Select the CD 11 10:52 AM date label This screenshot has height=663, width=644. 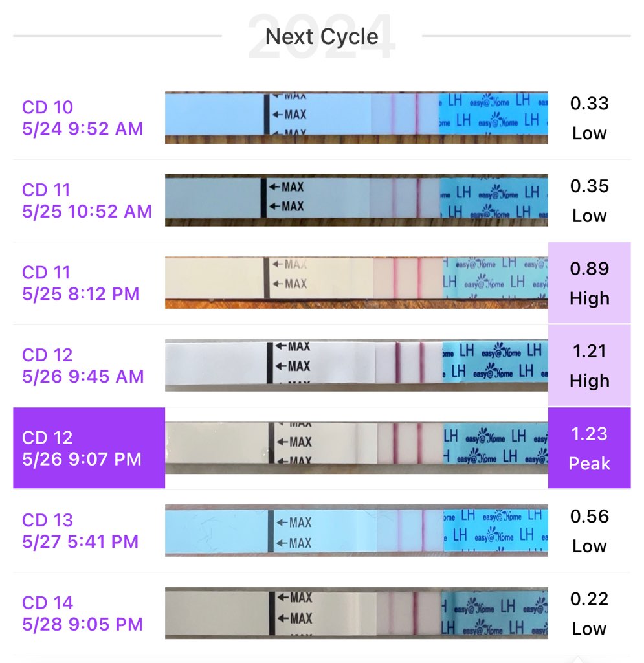click(x=87, y=201)
